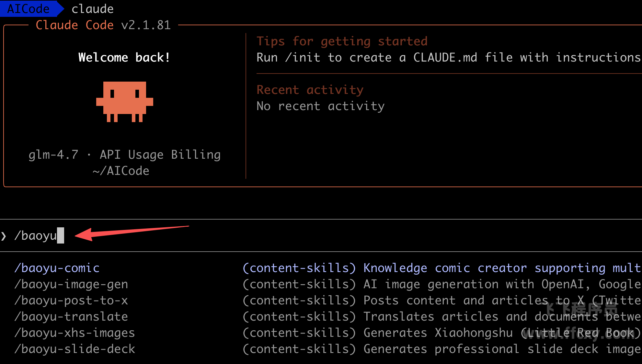This screenshot has width=642, height=364.
Task: Click the glm-4.7 API Usage Billing text
Action: (124, 154)
